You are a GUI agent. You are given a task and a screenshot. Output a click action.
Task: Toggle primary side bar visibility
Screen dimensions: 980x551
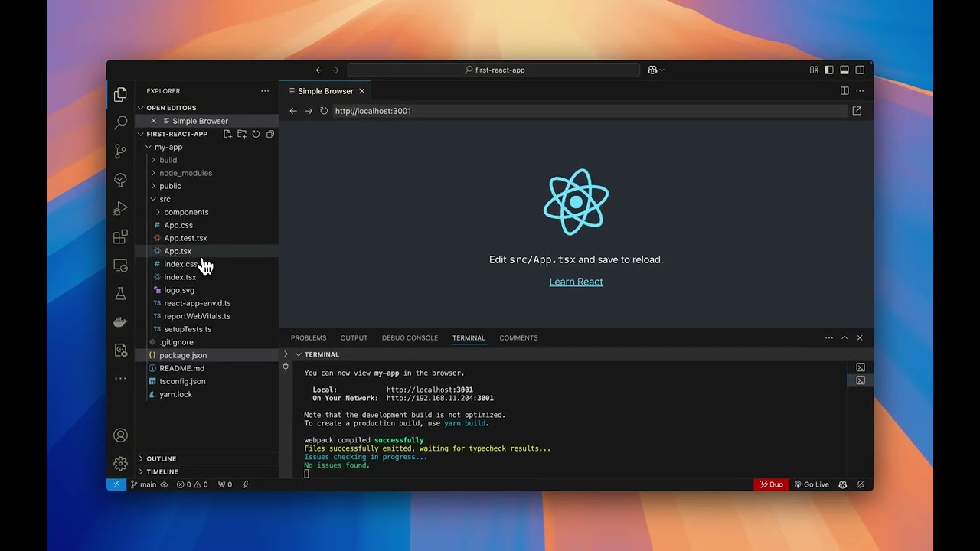(x=829, y=70)
